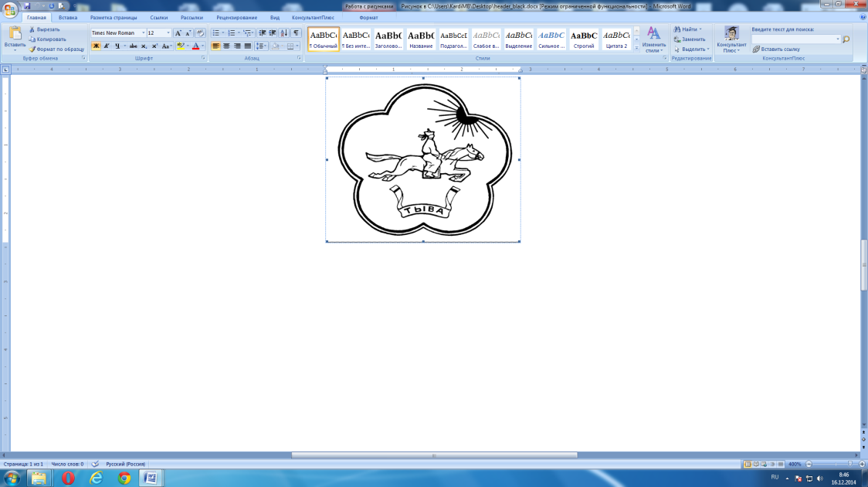
Task: Open the Format (Формат) tab
Action: [x=358, y=17]
